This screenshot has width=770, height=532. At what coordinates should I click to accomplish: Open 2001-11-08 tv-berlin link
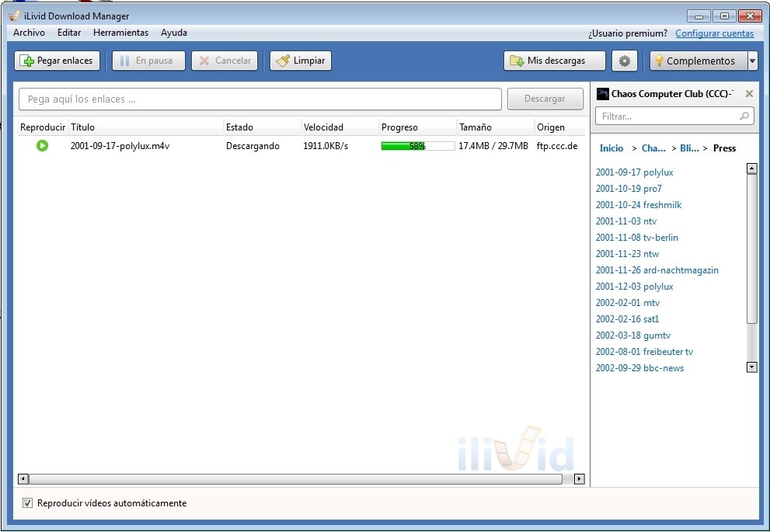[x=636, y=238]
